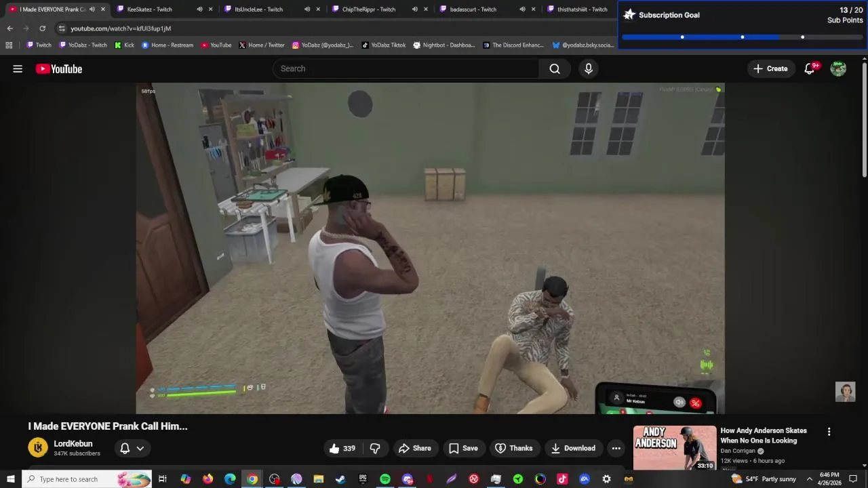
Task: Open Kick bookmark
Action: click(124, 45)
